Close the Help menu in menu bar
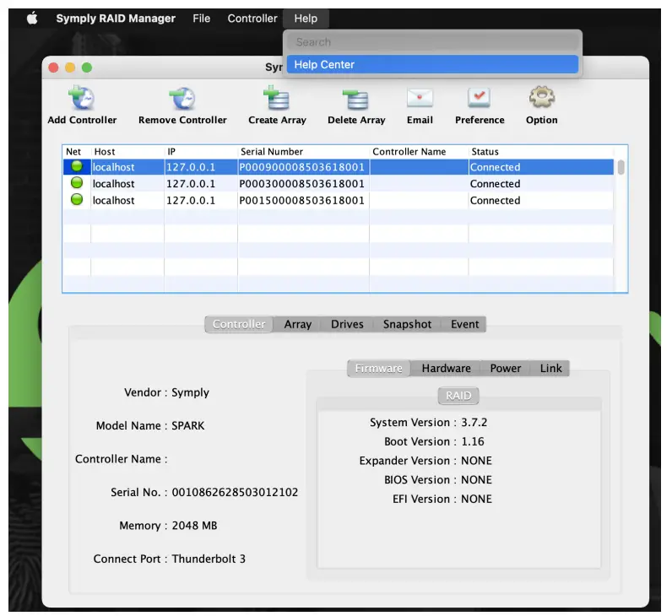Screen dimensions: 672x616 (306, 19)
